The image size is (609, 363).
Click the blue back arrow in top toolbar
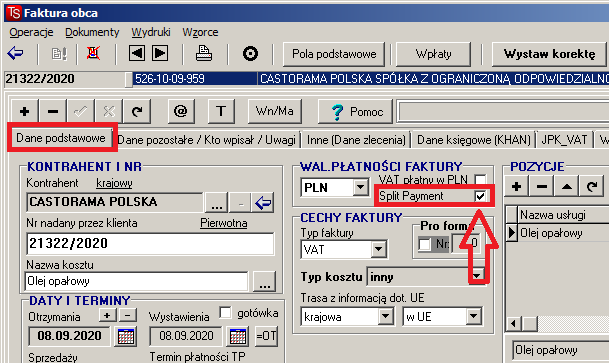(16, 53)
